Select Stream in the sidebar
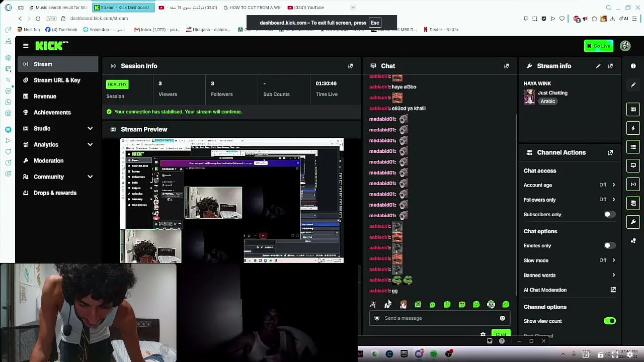 [x=58, y=64]
